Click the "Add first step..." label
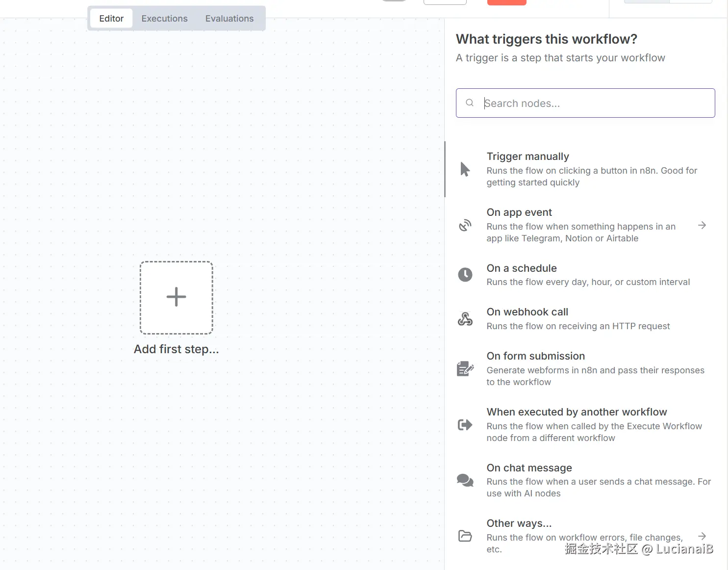This screenshot has width=728, height=570. (x=176, y=349)
